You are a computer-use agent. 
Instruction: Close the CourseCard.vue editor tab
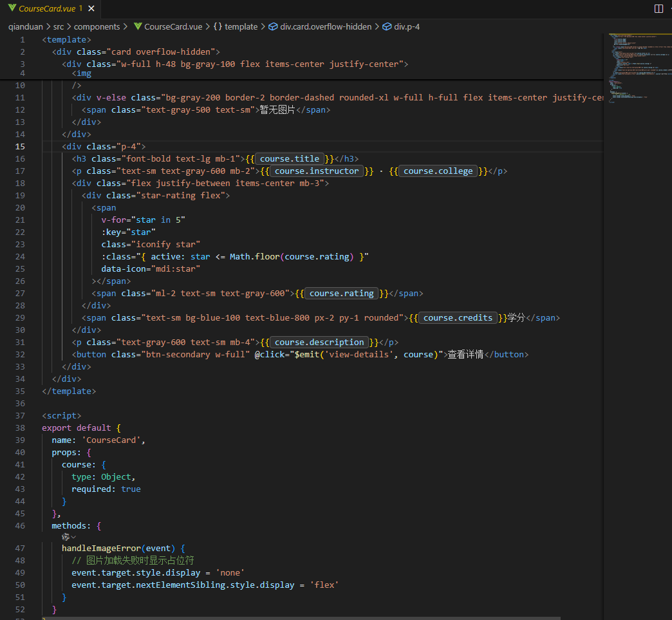click(91, 8)
